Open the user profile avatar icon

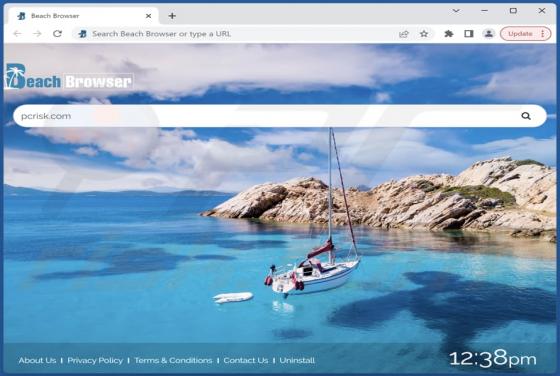pyautogui.click(x=489, y=34)
